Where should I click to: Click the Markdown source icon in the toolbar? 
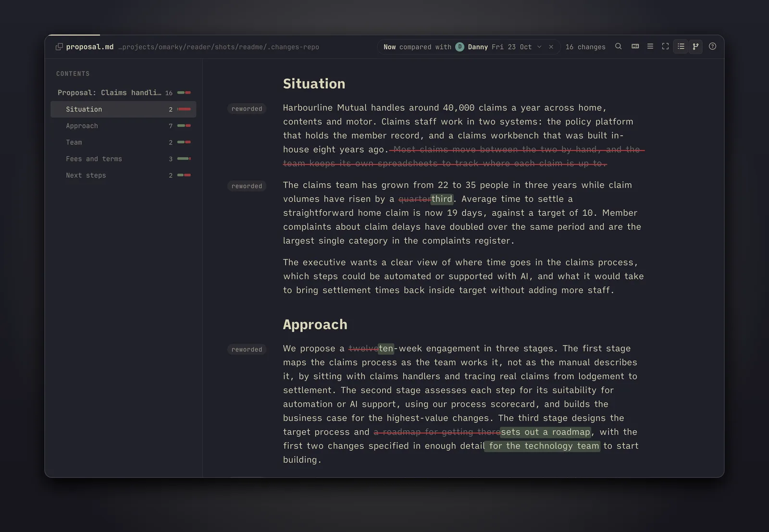click(x=635, y=47)
